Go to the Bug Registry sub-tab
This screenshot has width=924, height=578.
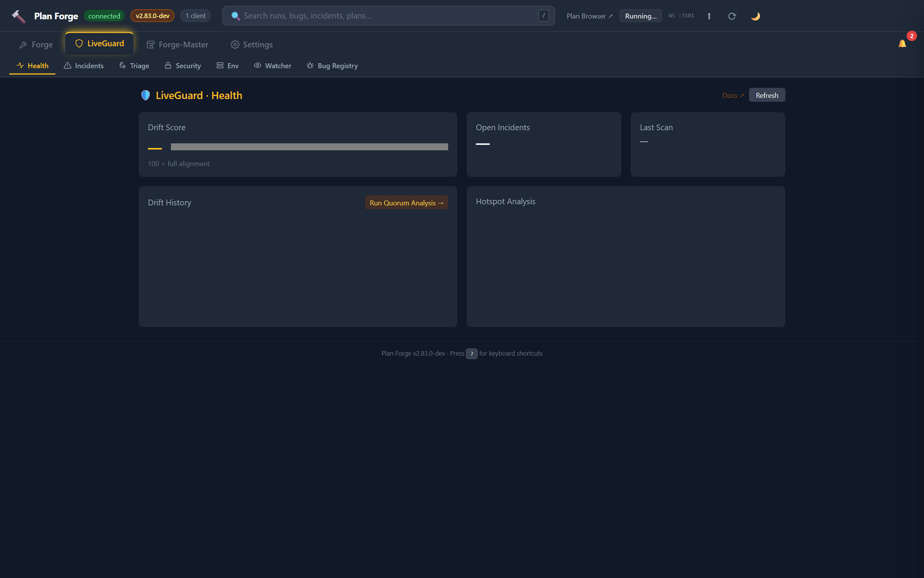[332, 66]
